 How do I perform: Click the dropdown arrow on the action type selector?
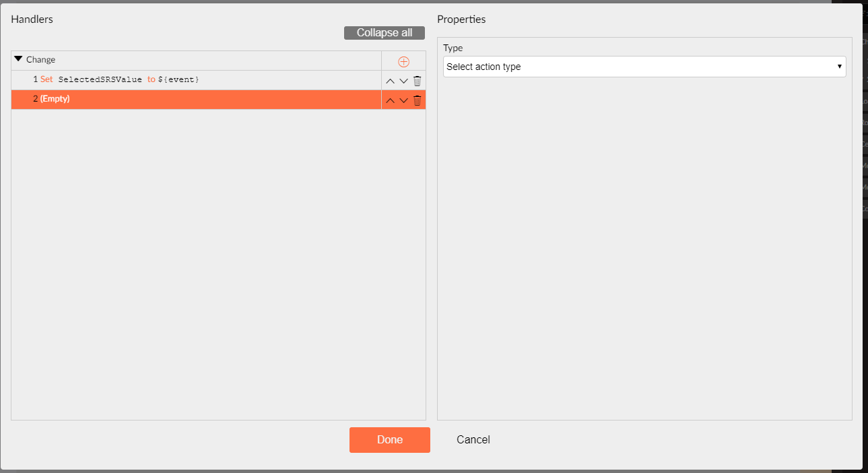[839, 67]
